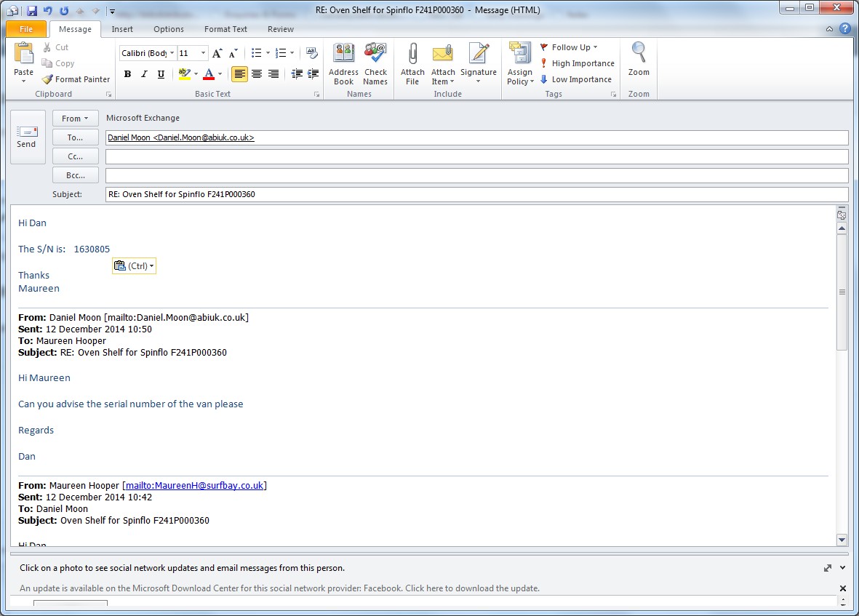859x616 pixels.
Task: Click the Cc... button
Action: point(75,156)
